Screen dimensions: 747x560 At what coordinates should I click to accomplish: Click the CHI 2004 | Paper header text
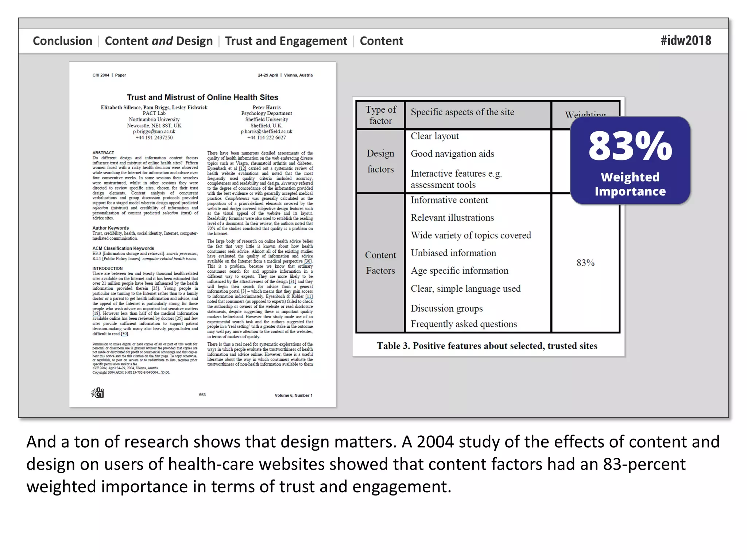pyautogui.click(x=109, y=75)
